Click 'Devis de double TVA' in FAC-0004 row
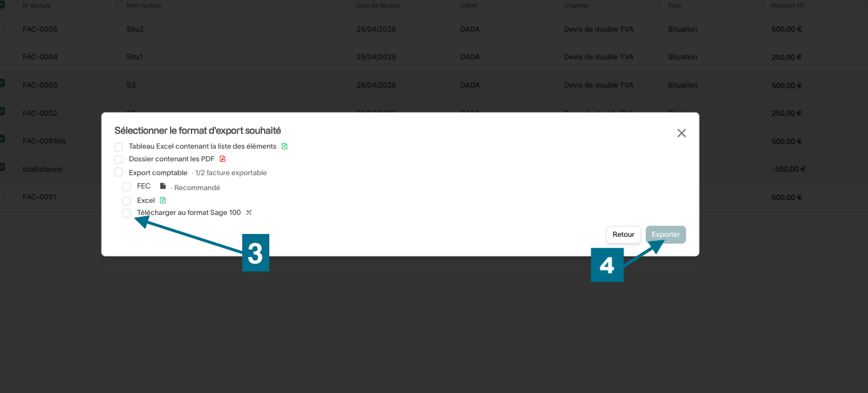The height and width of the screenshot is (393, 868). click(599, 57)
